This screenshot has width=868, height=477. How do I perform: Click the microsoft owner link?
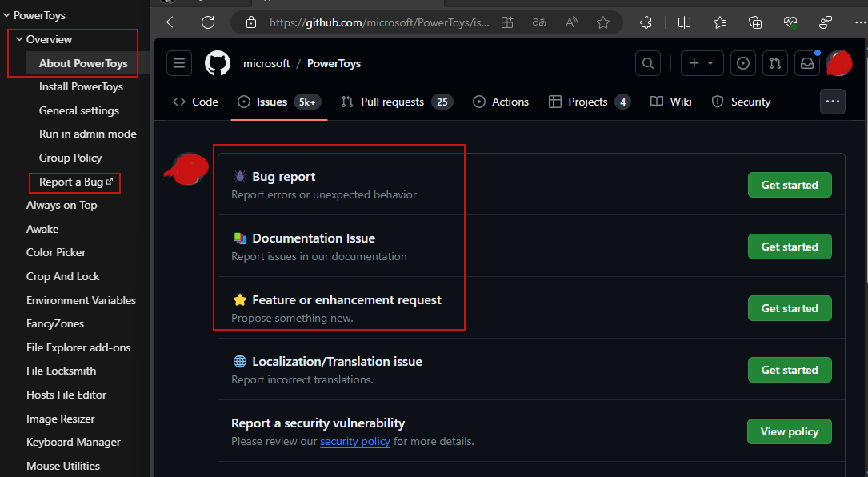pyautogui.click(x=266, y=63)
